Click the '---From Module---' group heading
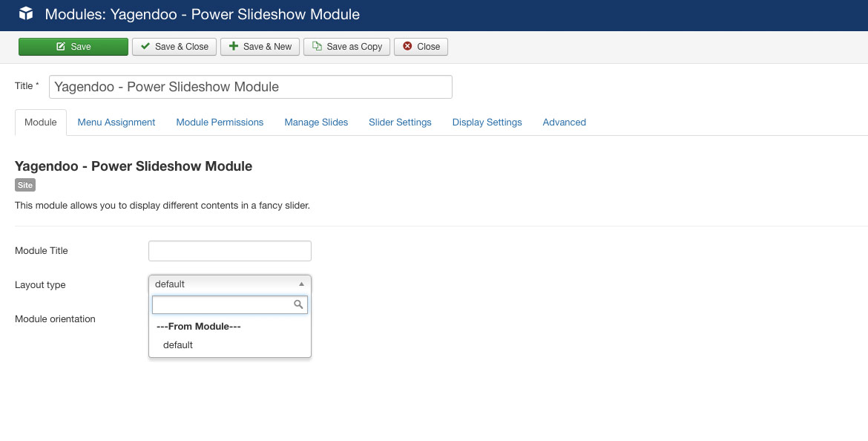868x441 pixels. tap(198, 327)
